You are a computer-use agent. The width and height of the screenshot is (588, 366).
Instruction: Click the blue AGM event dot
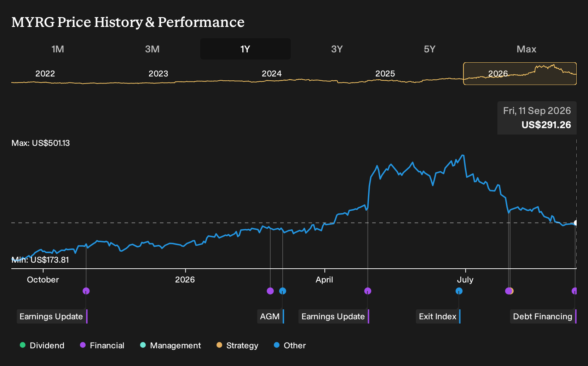coord(283,291)
